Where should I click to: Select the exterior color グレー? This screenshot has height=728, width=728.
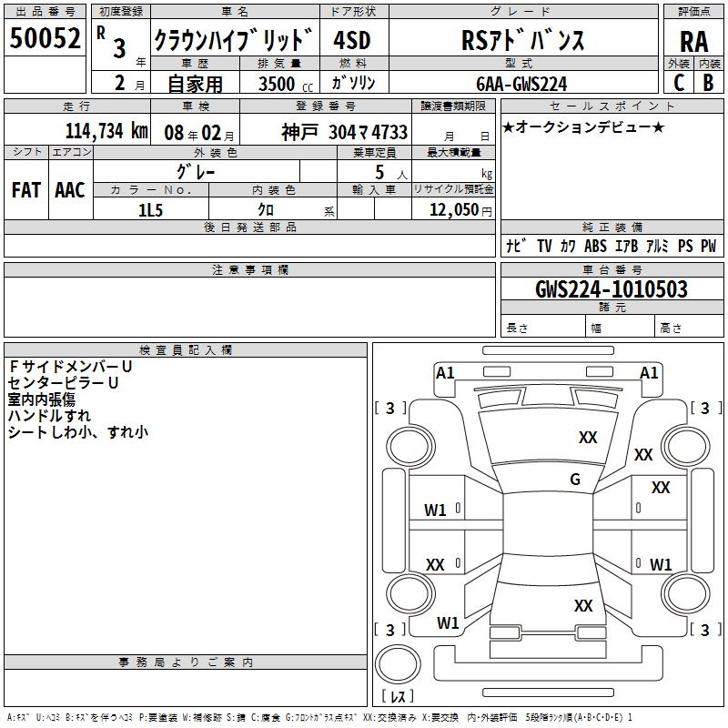[x=196, y=172]
